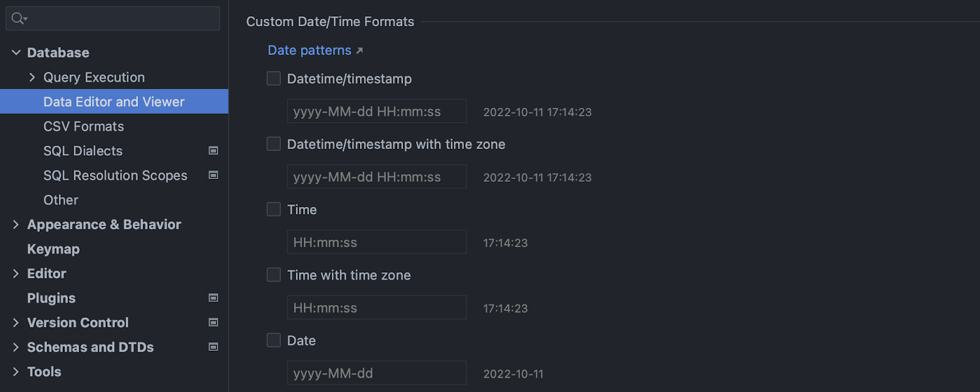Viewport: 980px width, 392px height.
Task: Tick the Time with time zone checkbox
Action: pyautogui.click(x=274, y=275)
